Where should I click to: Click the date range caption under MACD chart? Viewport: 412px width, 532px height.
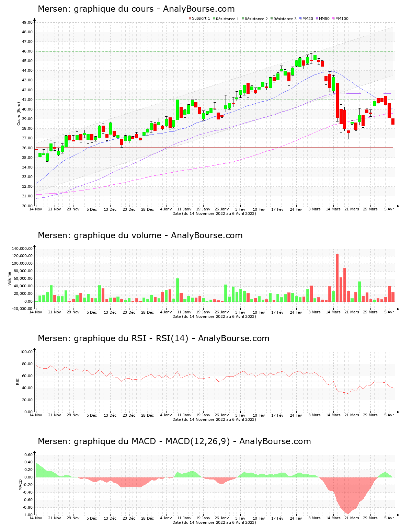pyautogui.click(x=214, y=522)
